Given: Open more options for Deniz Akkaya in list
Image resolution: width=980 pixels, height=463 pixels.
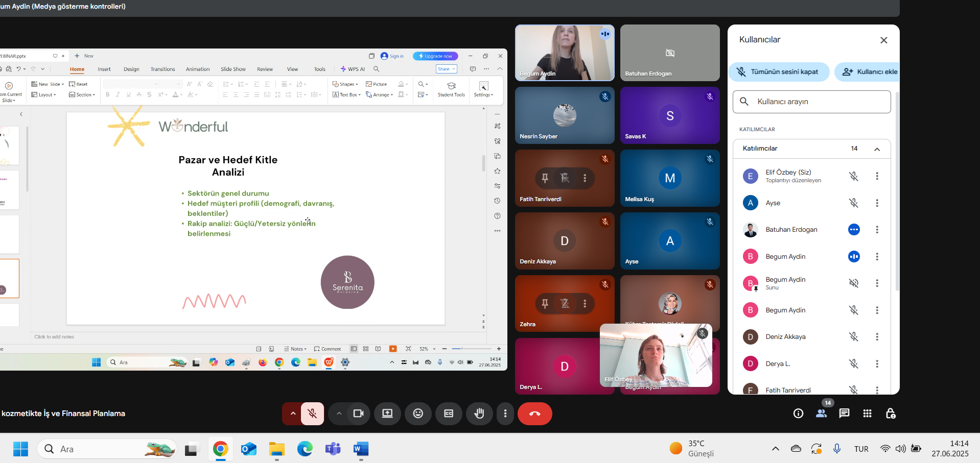Looking at the screenshot, I should point(877,337).
